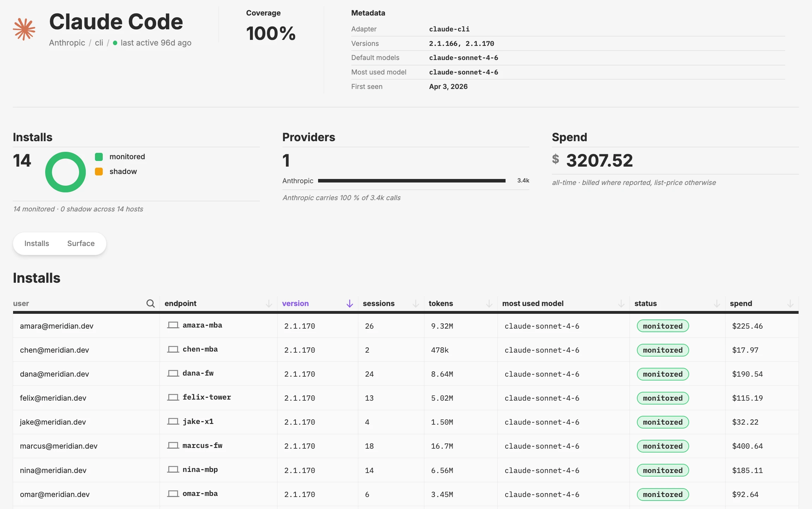
Task: Sort by tokens column arrow
Action: [489, 304]
